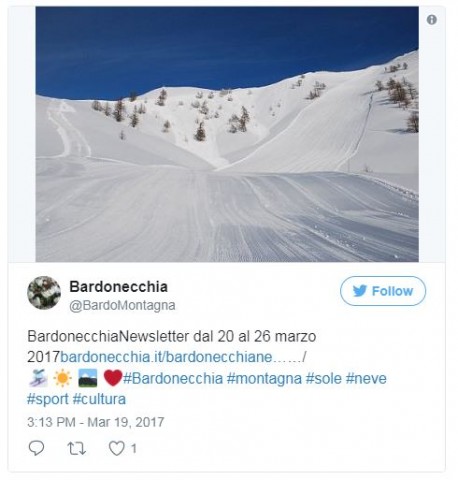Open the Bardonecchia profile avatar

click(x=44, y=293)
